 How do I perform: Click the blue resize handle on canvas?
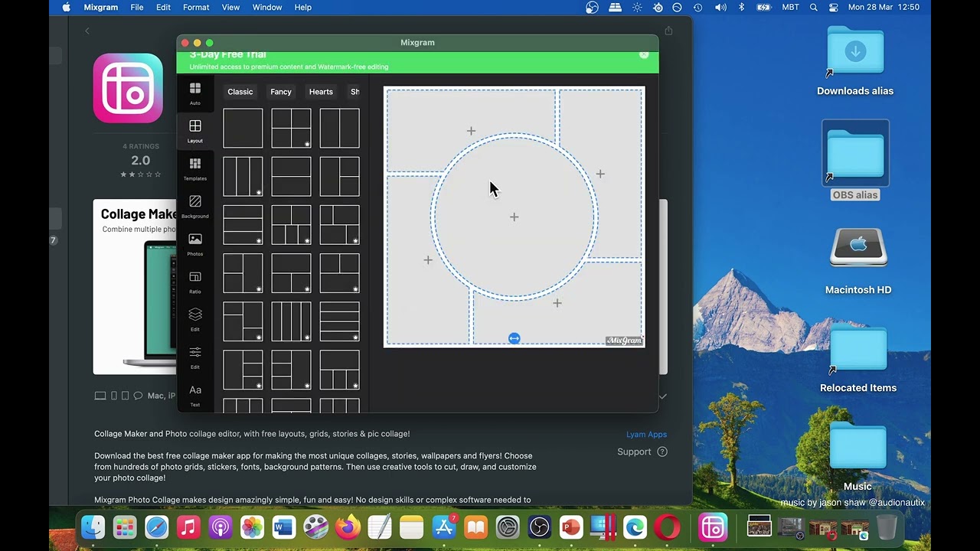click(x=514, y=338)
